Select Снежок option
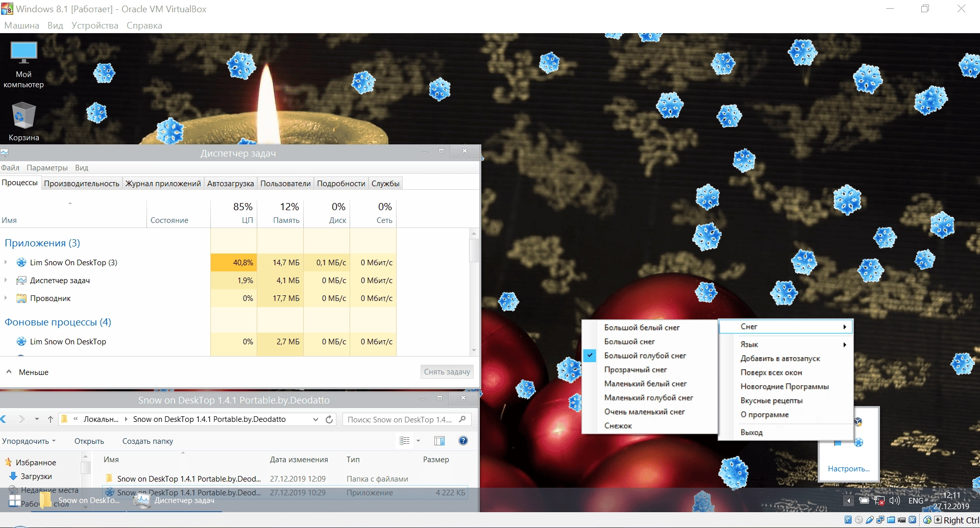980x528 pixels. click(x=649, y=426)
